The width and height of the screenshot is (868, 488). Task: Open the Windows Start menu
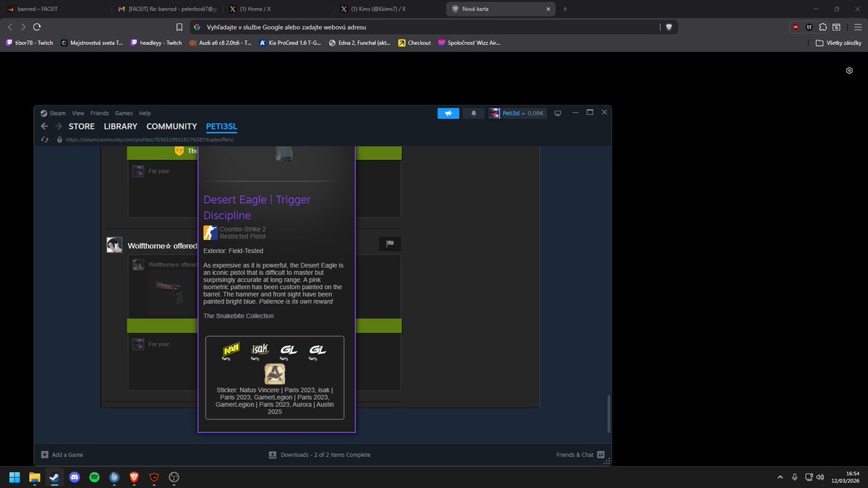[x=14, y=477]
